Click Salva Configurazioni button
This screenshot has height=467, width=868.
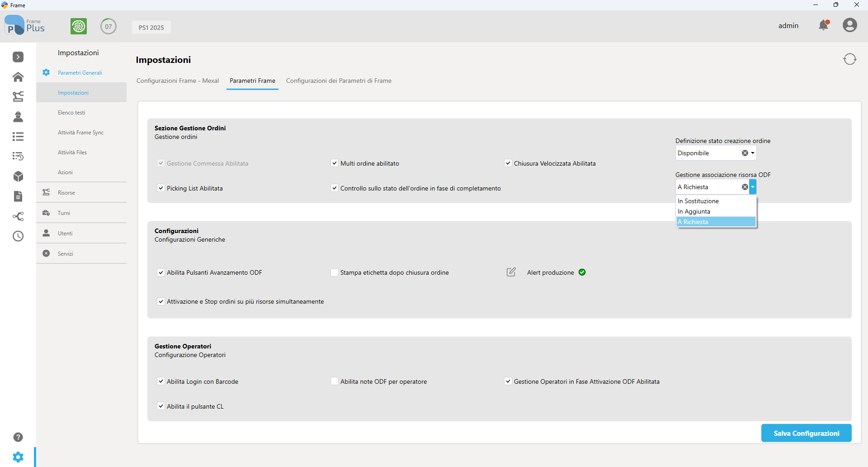[x=807, y=433]
